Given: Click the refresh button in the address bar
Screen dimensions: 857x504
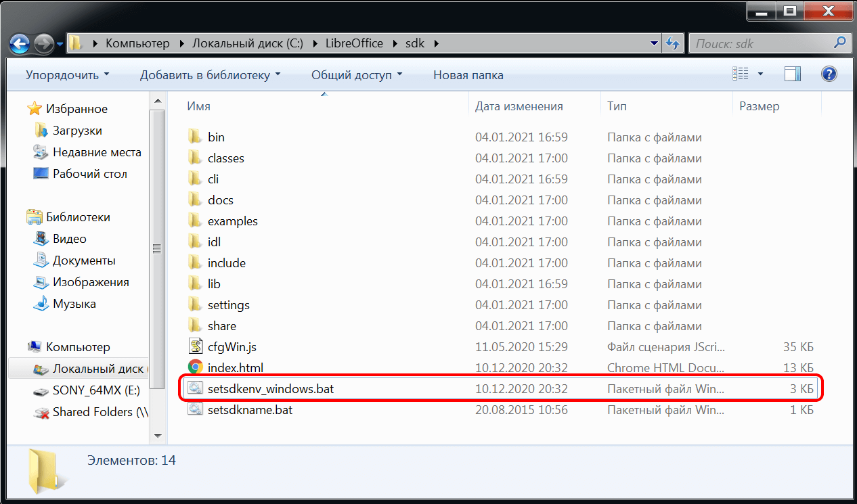Looking at the screenshot, I should (672, 43).
